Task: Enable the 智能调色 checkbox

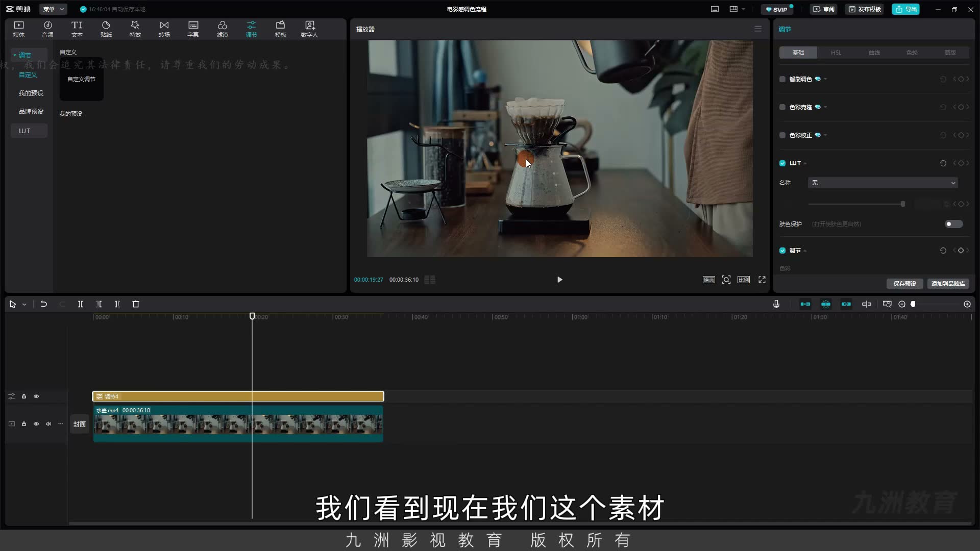Action: (782, 79)
